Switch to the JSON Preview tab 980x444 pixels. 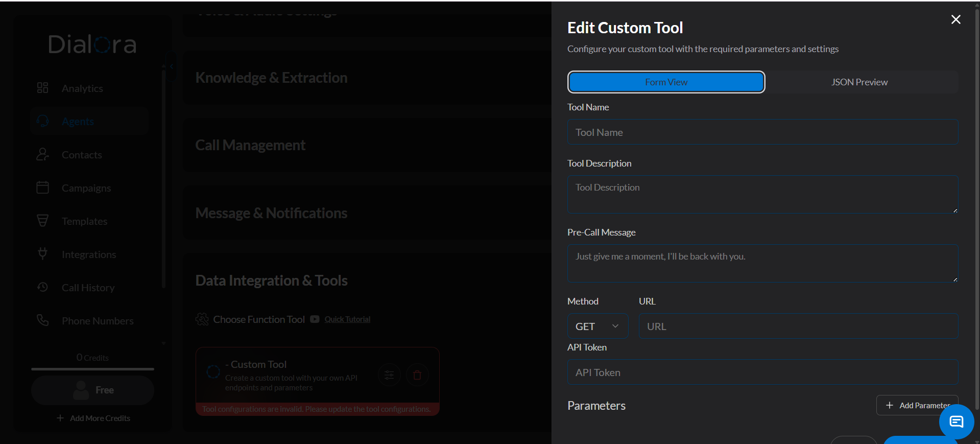click(x=859, y=82)
